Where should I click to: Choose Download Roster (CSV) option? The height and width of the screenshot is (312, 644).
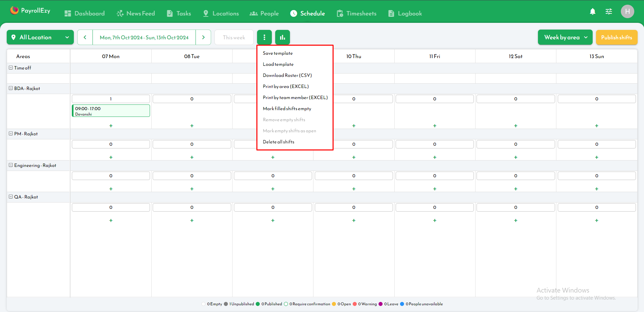click(287, 75)
